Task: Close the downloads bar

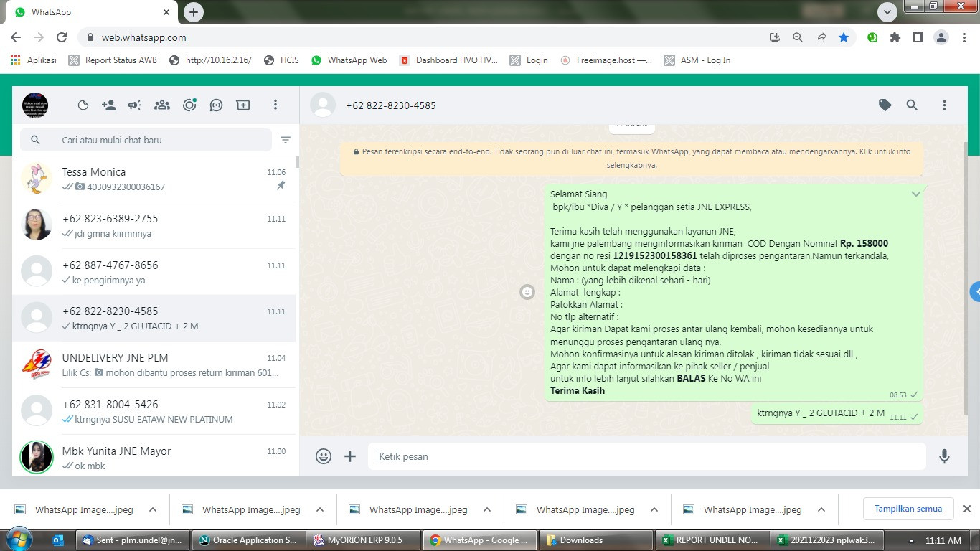Action: click(x=966, y=509)
